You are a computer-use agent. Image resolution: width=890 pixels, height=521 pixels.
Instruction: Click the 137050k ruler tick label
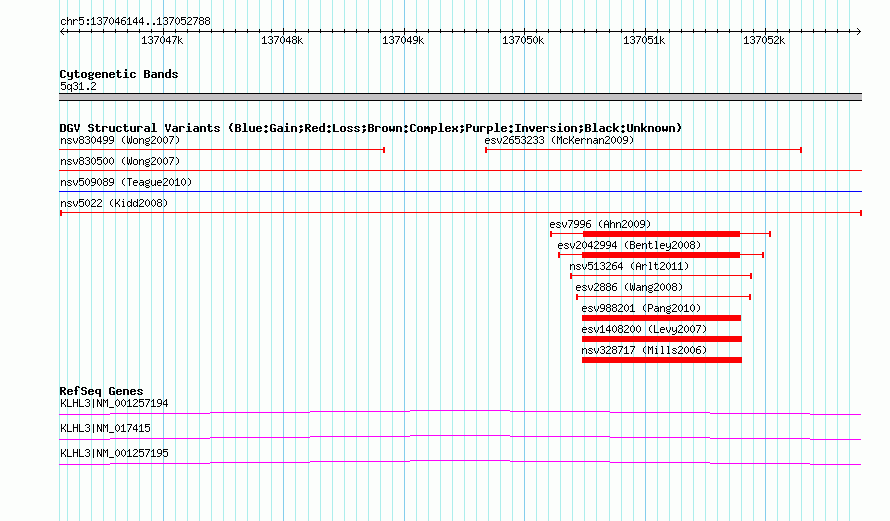[523, 40]
